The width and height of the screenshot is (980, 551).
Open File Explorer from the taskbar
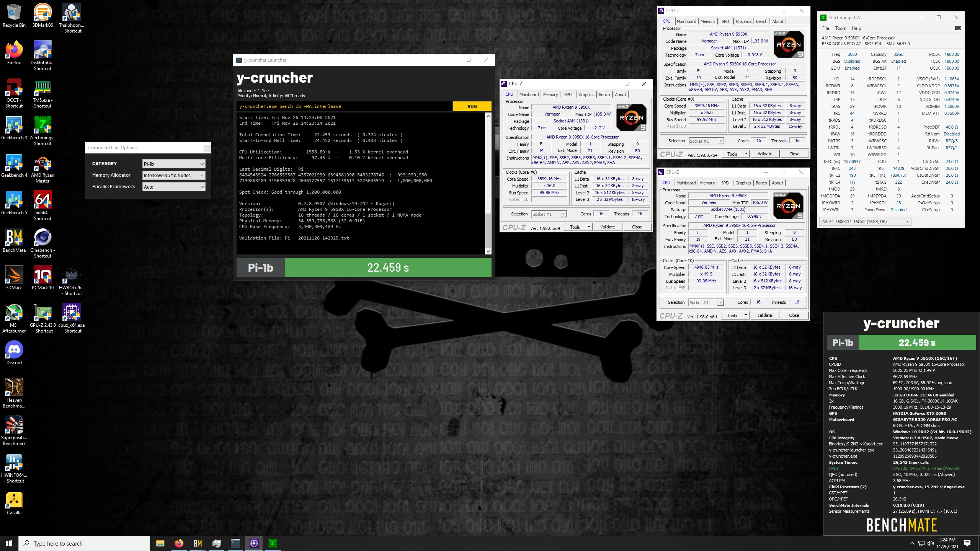160,543
